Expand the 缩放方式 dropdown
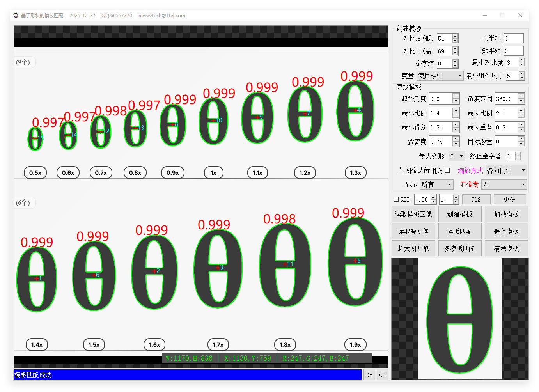 point(506,170)
